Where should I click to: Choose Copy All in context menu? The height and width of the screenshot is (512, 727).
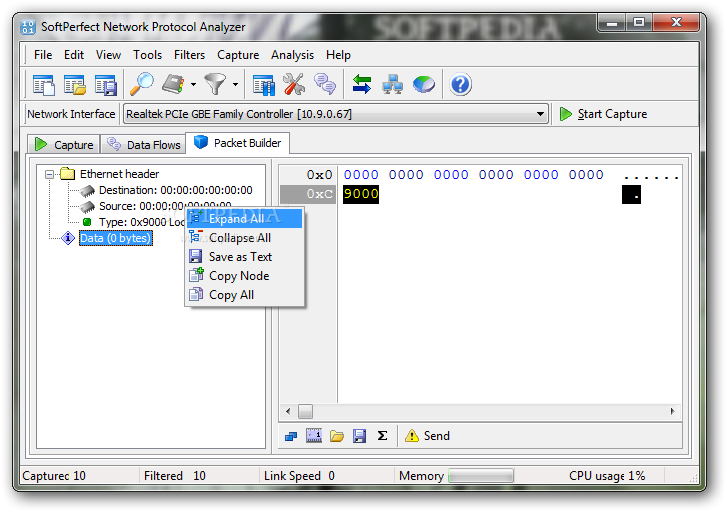coord(244,294)
